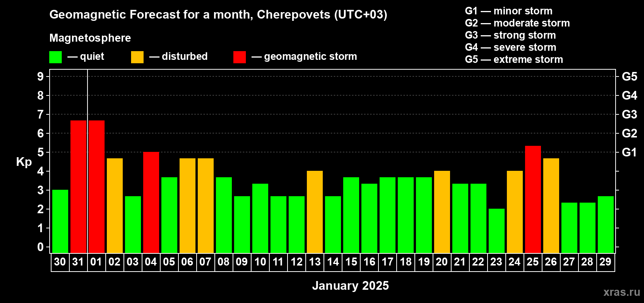This screenshot has width=644, height=303.
Task: Click date label 01 on the axis
Action: (96, 262)
